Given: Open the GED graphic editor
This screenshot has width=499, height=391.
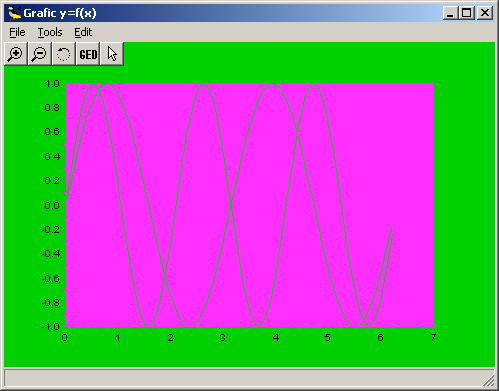Looking at the screenshot, I should tap(88, 54).
